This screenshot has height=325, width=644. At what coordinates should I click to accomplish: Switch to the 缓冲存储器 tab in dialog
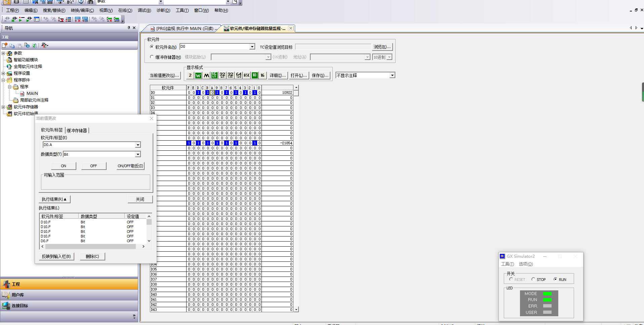click(x=77, y=131)
